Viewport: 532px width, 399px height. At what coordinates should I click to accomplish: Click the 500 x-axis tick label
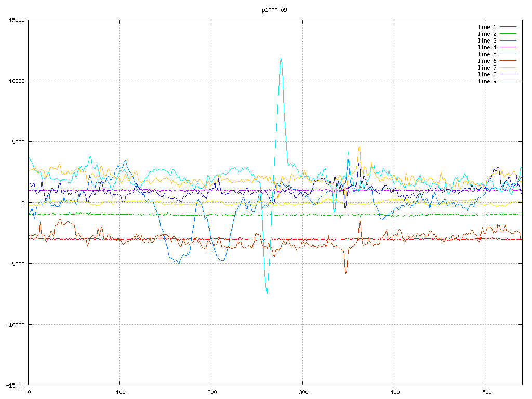pos(486,392)
